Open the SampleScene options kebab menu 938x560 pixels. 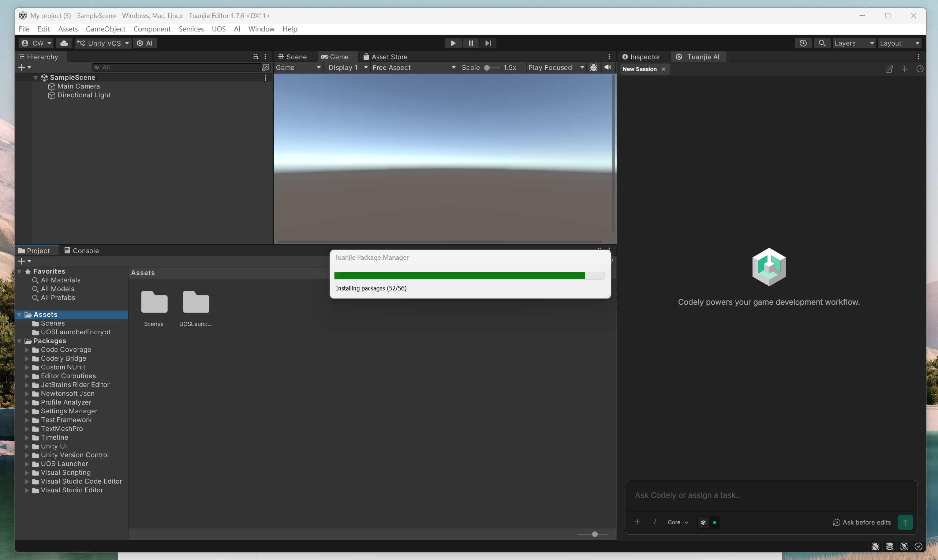click(x=266, y=78)
